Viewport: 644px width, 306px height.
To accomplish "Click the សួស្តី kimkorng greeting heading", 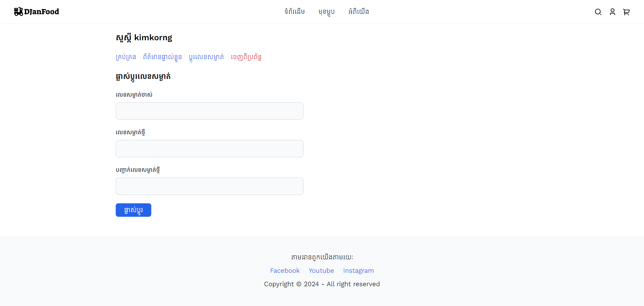I will click(x=144, y=38).
